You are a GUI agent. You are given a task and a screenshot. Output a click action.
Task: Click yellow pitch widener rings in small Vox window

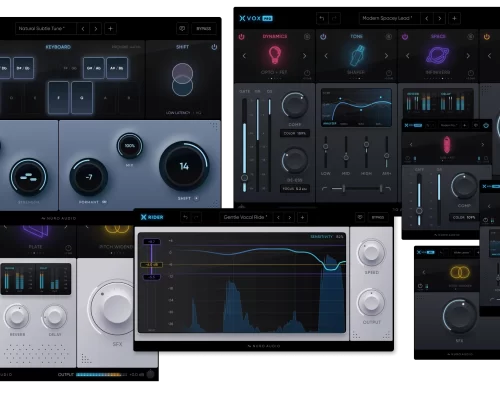460,272
